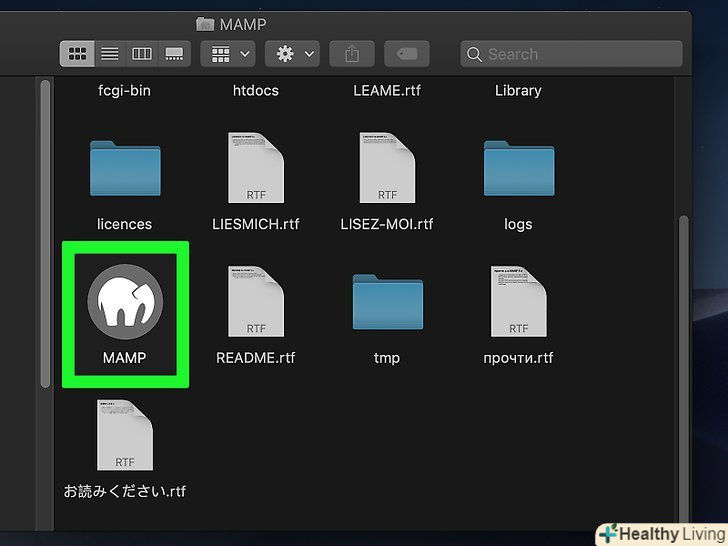
Task: Click the Edit Tags button
Action: tap(407, 54)
